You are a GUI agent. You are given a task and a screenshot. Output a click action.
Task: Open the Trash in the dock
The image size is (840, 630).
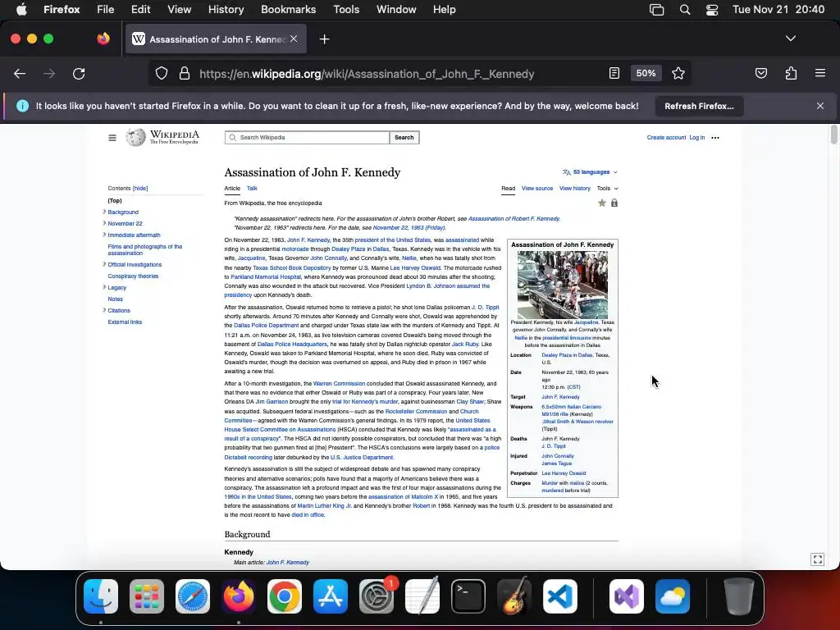click(x=739, y=596)
